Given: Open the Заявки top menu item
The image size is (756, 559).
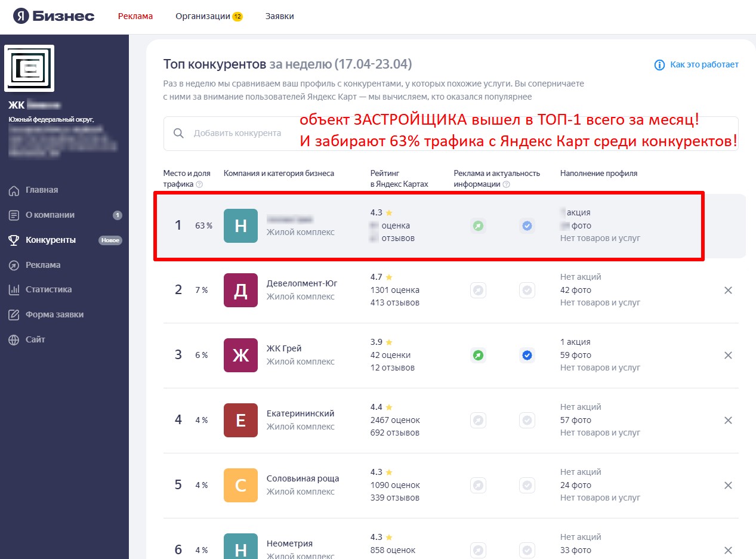Looking at the screenshot, I should [279, 16].
